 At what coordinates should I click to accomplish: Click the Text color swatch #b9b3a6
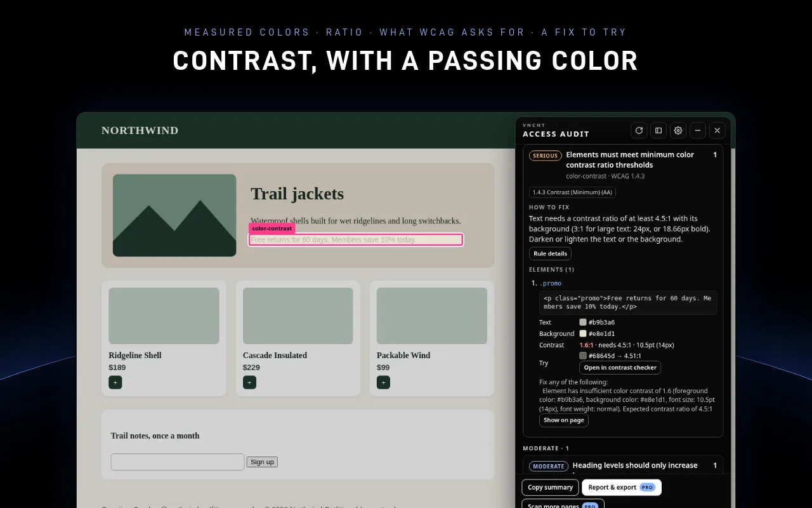point(583,322)
